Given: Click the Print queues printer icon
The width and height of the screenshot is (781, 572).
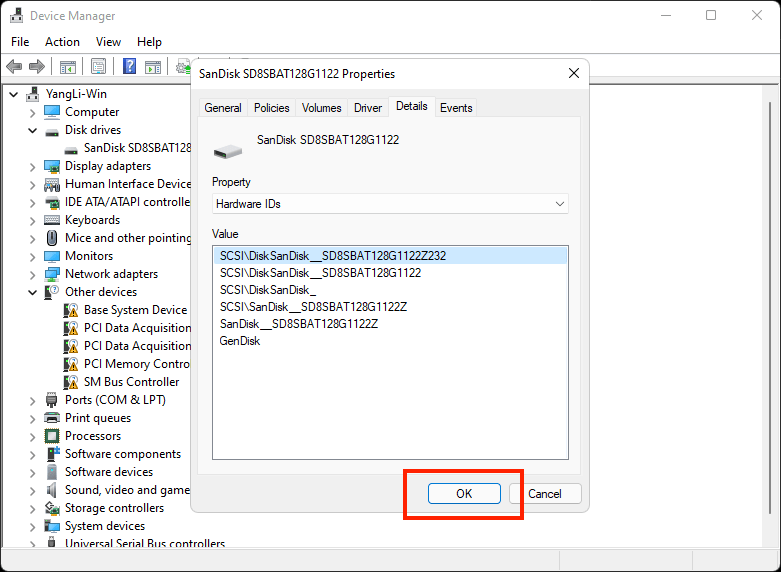Looking at the screenshot, I should 52,418.
